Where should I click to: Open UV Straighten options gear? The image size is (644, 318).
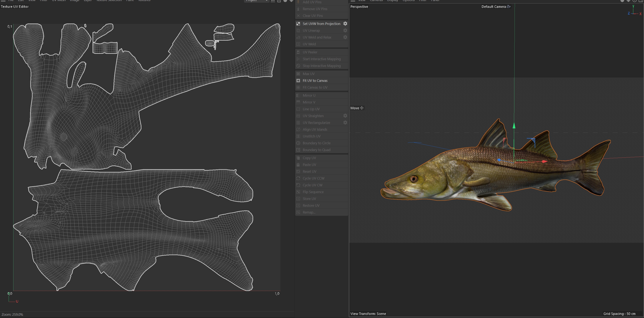click(345, 116)
